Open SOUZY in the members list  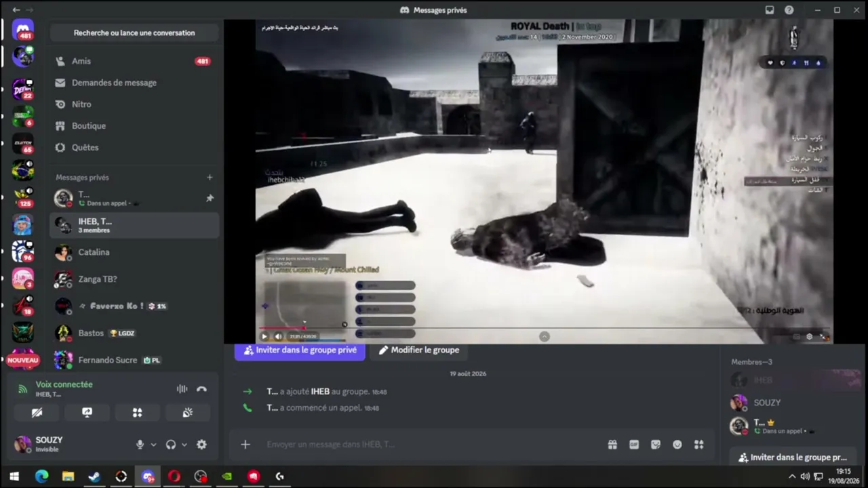[x=792, y=403]
